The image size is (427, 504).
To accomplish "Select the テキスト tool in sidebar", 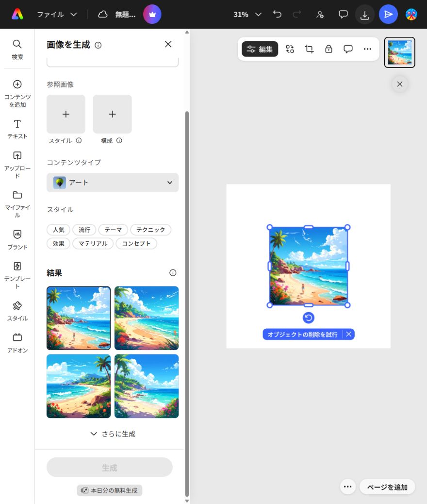I will click(x=17, y=129).
